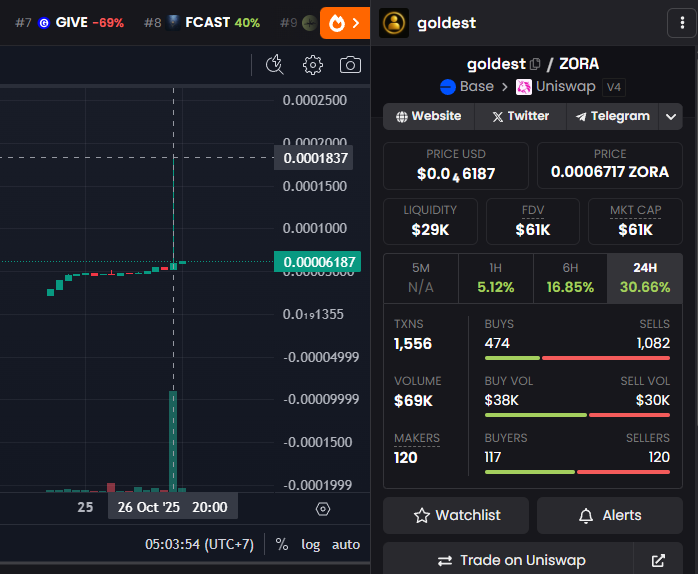Screen dimensions: 698x574
Task: Click the TXNS value 1,556
Action: pyautogui.click(x=413, y=344)
